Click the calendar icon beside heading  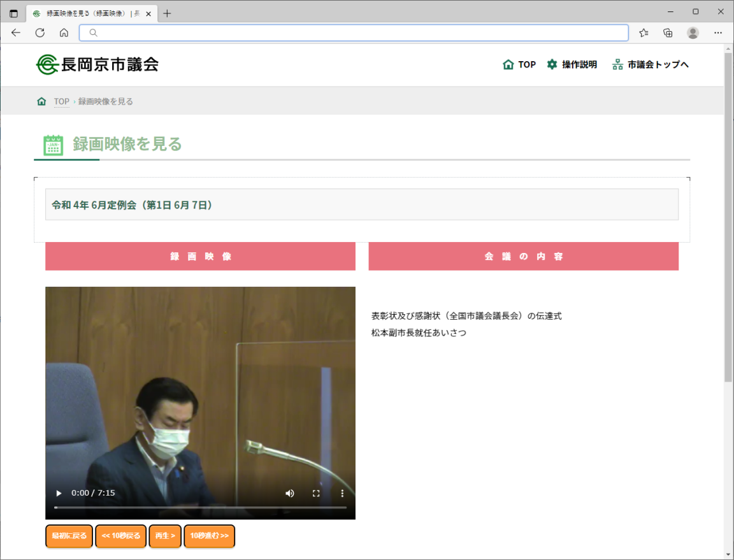click(x=54, y=145)
